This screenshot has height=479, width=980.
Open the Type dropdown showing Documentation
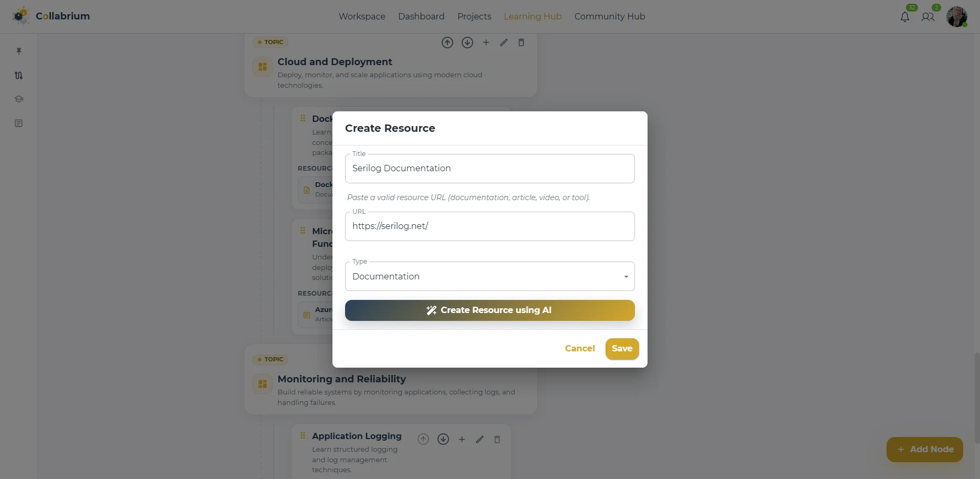pos(489,276)
